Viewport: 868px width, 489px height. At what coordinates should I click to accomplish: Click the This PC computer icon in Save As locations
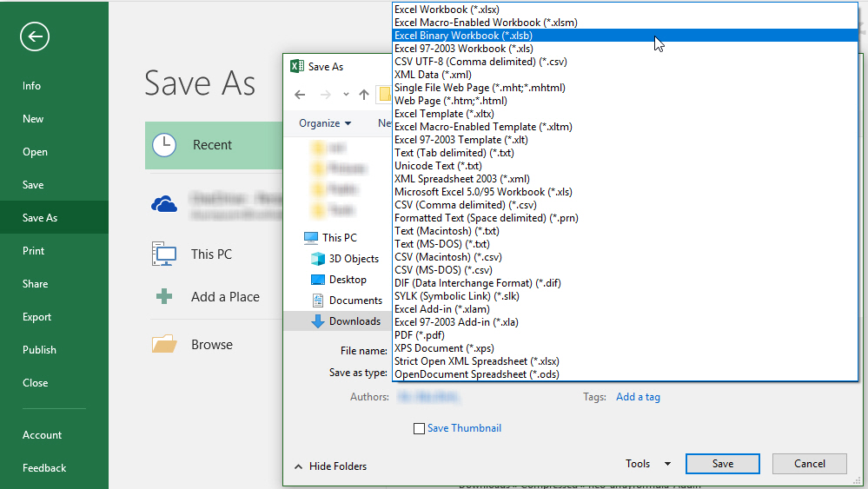164,254
